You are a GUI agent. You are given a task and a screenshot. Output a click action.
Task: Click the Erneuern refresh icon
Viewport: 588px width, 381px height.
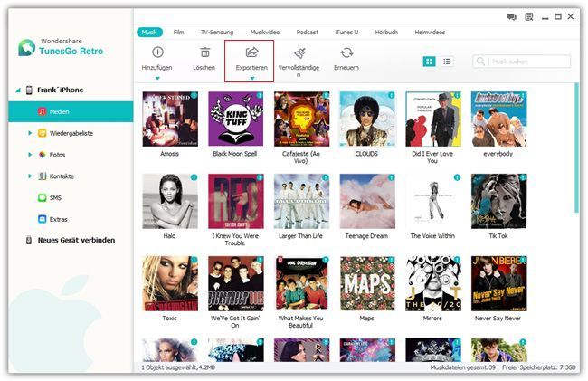pos(346,52)
